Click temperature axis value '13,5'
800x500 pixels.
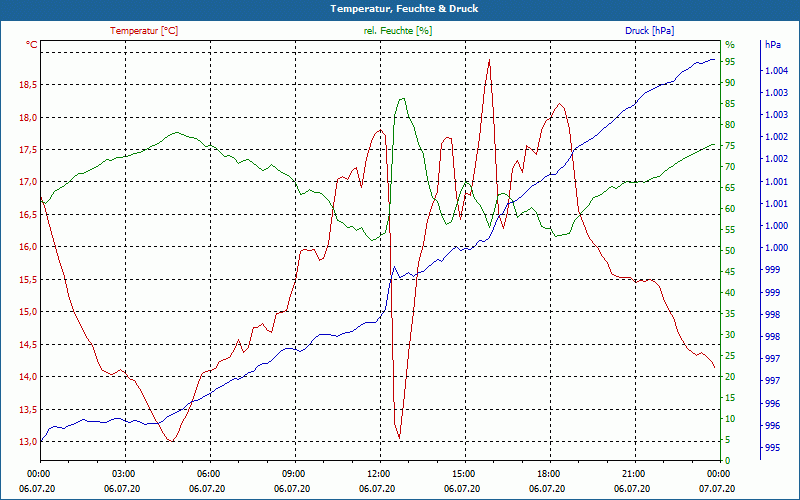[x=28, y=409]
